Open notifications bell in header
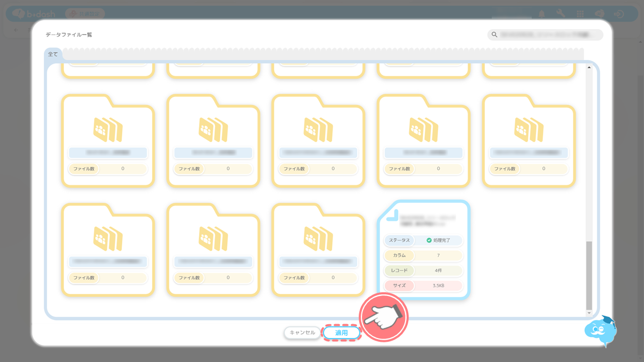 (x=542, y=14)
